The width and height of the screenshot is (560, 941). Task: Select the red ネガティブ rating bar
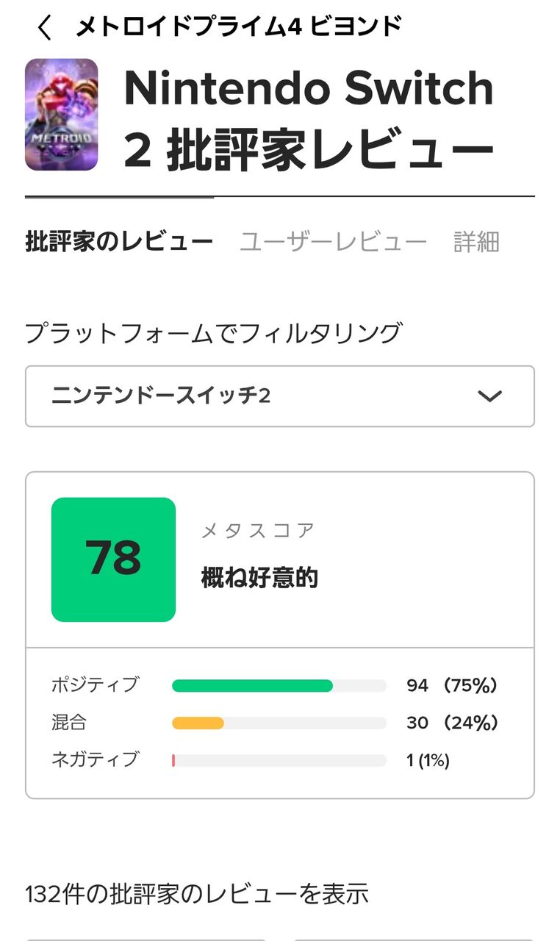(173, 760)
